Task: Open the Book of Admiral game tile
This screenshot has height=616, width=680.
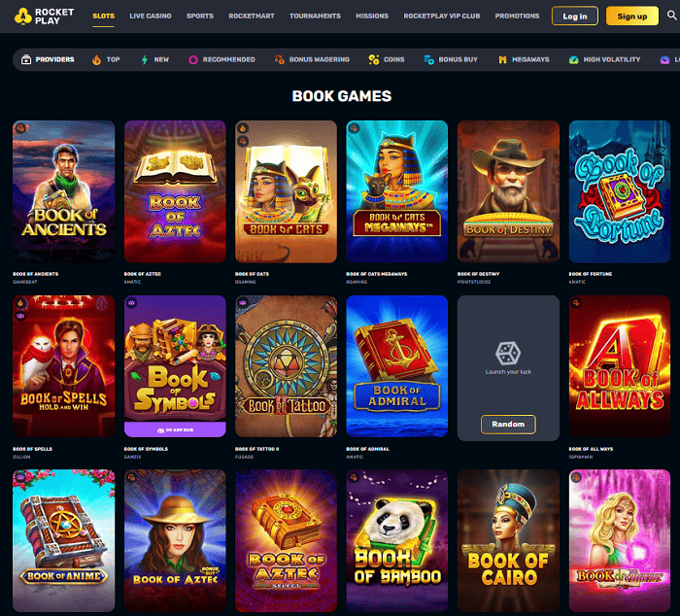Action: pyautogui.click(x=396, y=366)
